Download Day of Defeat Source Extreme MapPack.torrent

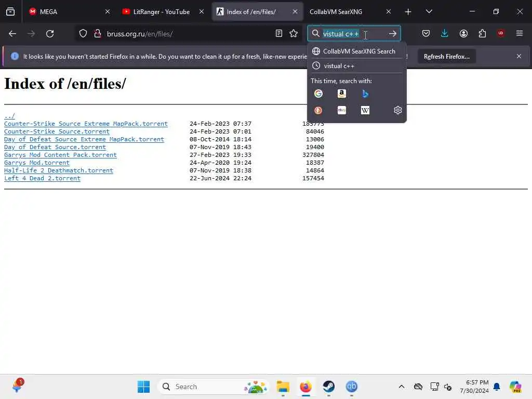pyautogui.click(x=84, y=139)
